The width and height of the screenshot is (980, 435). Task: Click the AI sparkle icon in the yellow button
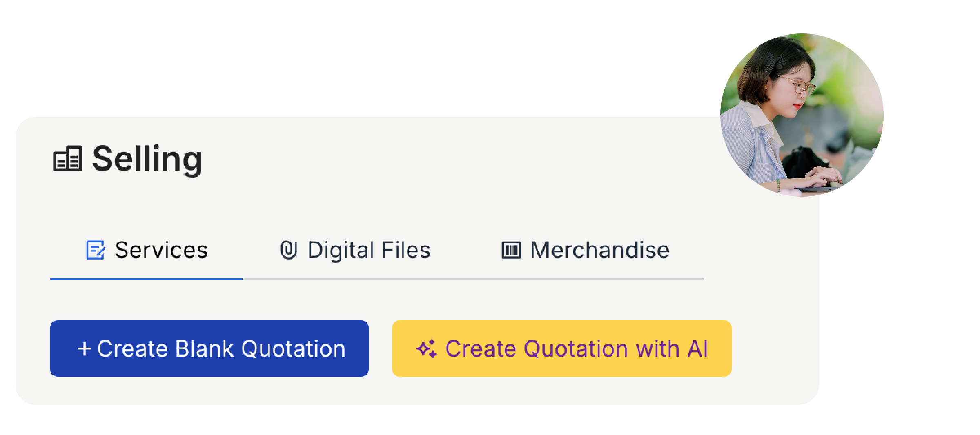(x=426, y=349)
